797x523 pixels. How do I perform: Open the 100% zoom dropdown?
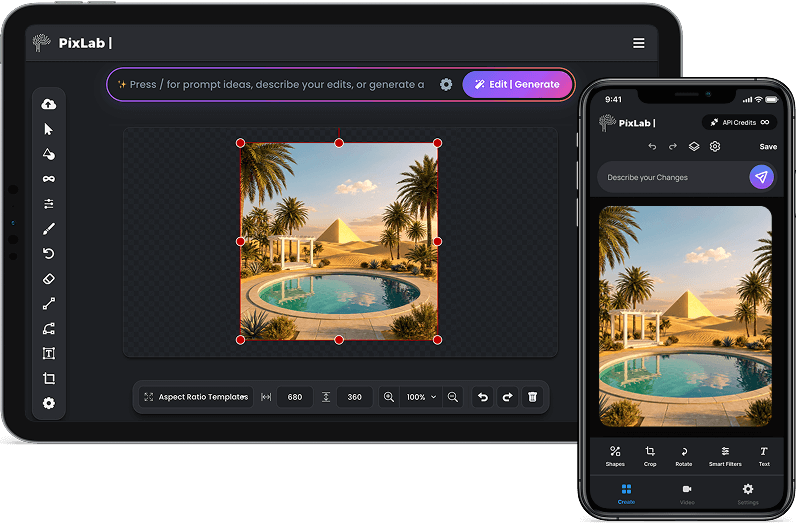click(x=421, y=397)
